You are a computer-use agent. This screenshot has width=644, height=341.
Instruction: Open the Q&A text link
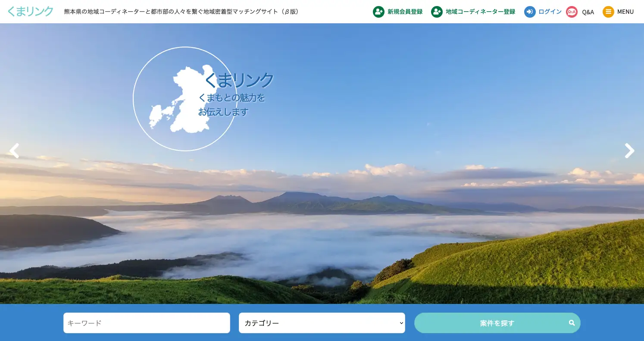[x=588, y=12]
